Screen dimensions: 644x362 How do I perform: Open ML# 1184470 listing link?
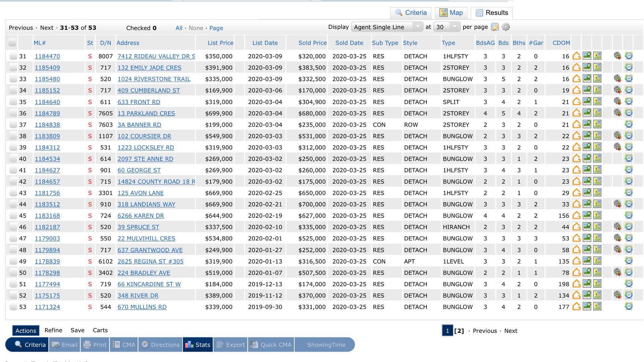tap(47, 56)
